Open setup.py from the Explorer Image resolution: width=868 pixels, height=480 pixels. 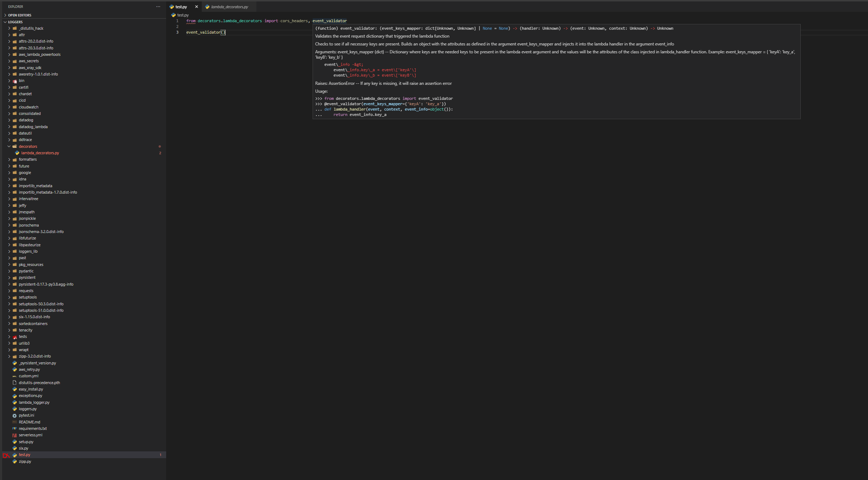pos(25,441)
